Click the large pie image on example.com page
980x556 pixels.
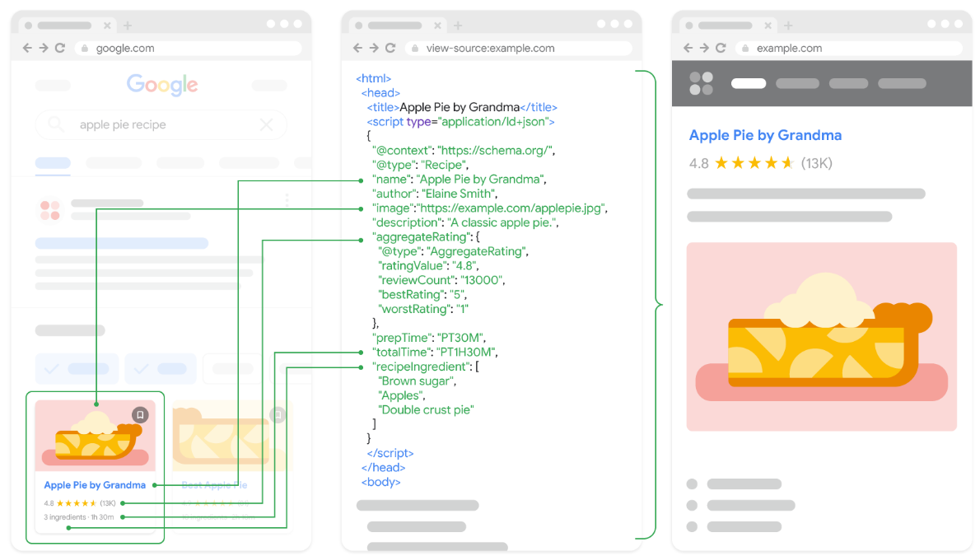tap(821, 336)
